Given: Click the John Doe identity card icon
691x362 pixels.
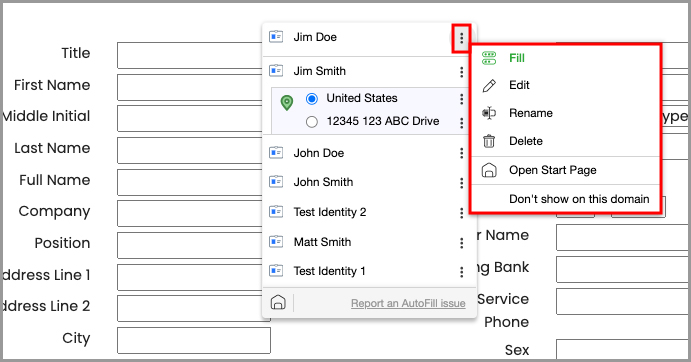Looking at the screenshot, I should coord(276,153).
